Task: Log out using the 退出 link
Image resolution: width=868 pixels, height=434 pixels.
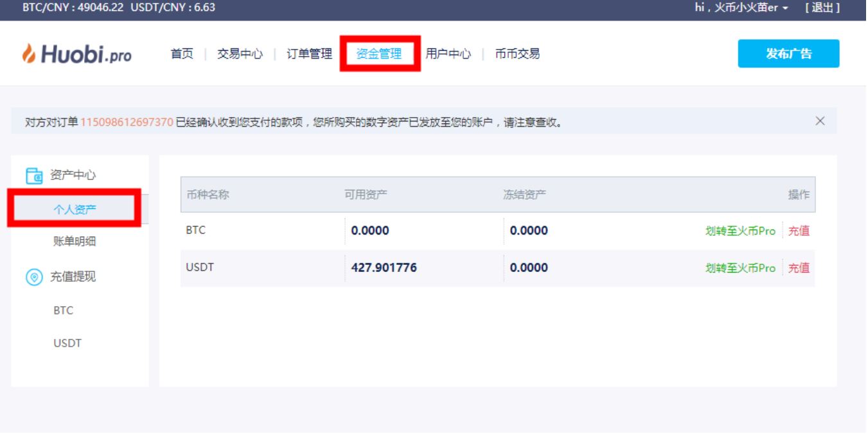Action: pyautogui.click(x=822, y=8)
